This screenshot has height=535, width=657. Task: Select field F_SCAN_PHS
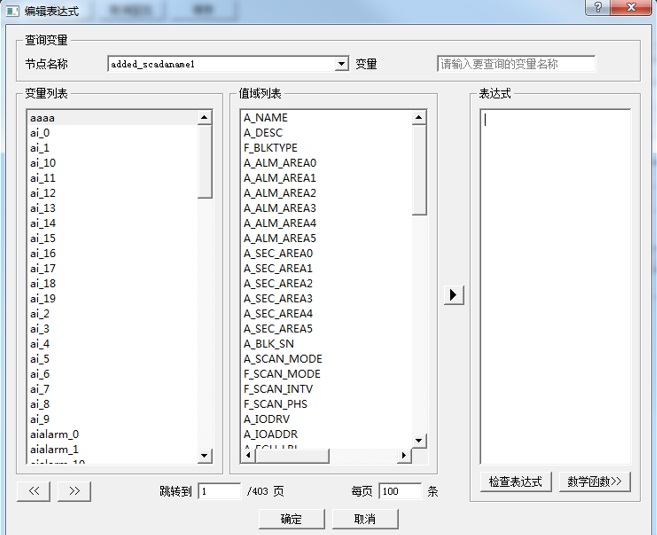(x=327, y=404)
